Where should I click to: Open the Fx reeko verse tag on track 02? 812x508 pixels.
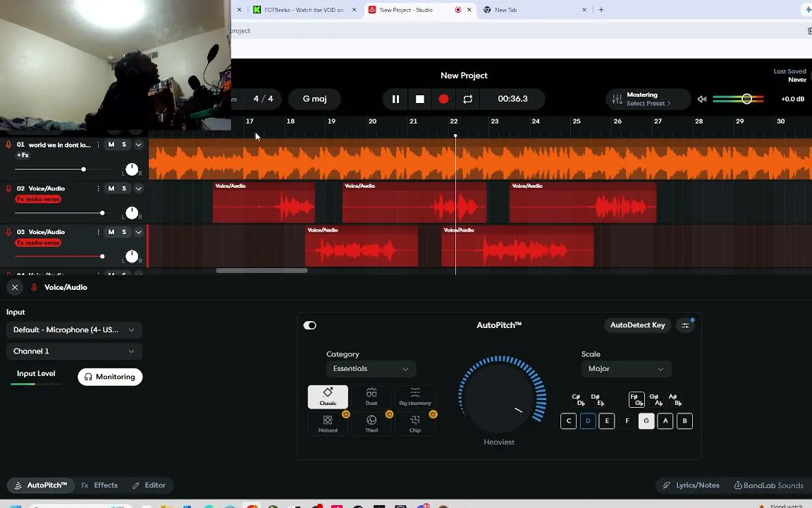coord(38,199)
